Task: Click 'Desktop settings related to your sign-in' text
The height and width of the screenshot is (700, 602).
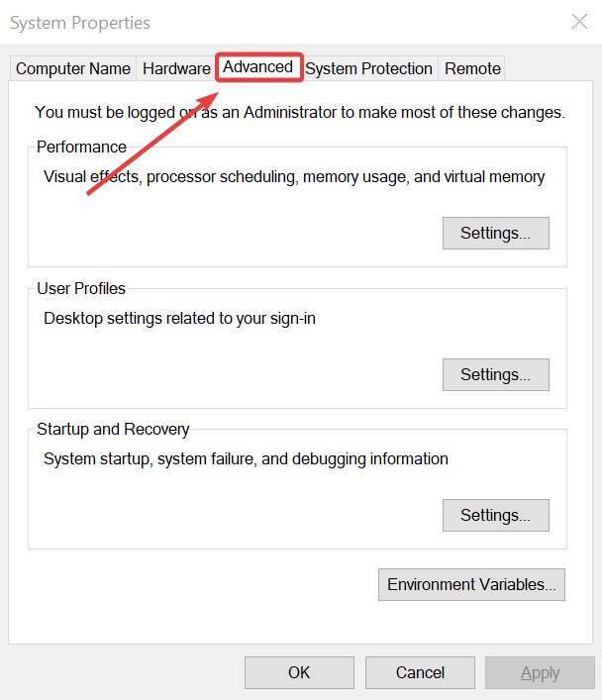Action: [179, 318]
